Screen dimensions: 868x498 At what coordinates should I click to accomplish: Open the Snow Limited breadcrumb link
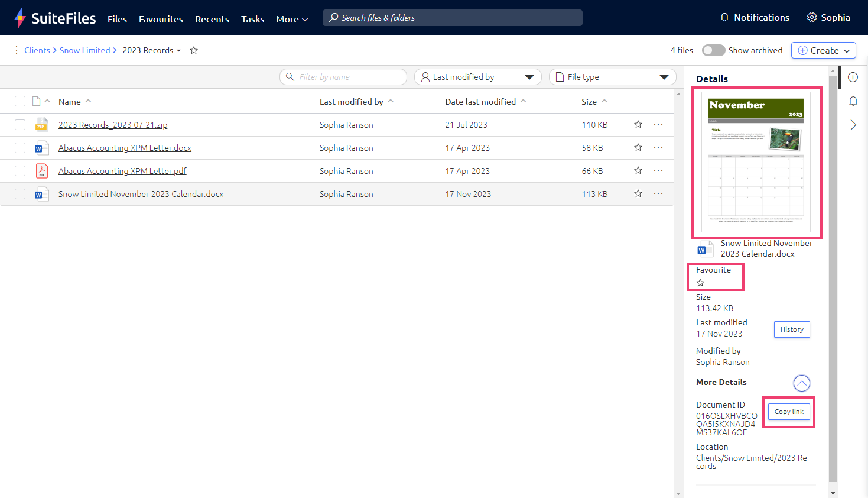click(84, 50)
